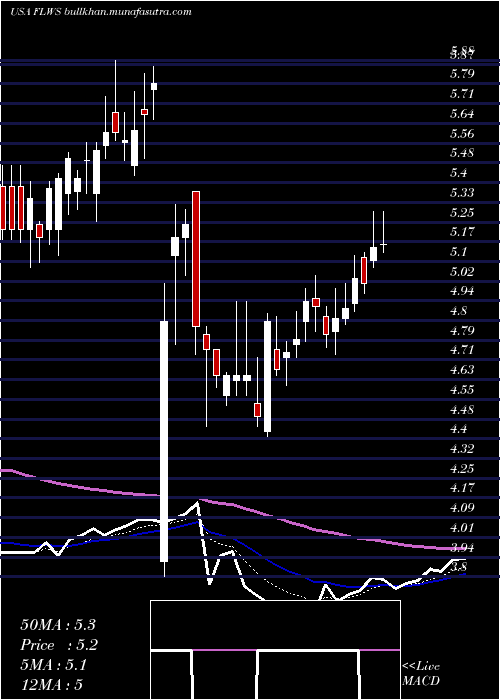Click the 4.17 price axis label
The height and width of the screenshot is (700, 500).
point(462,488)
